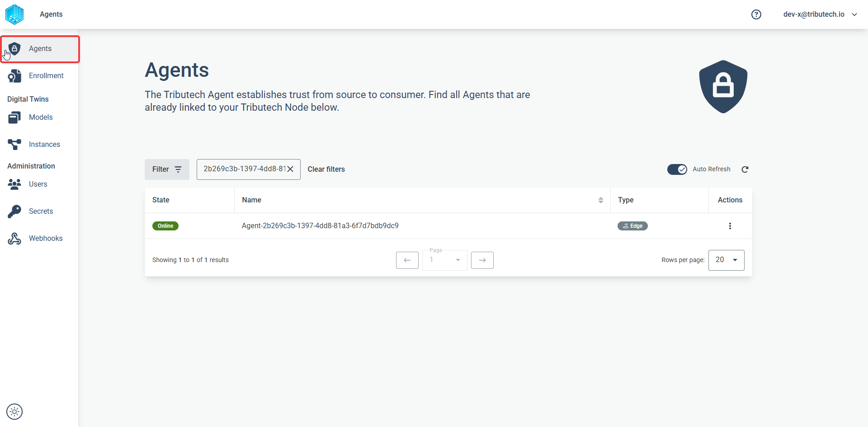Viewport: 868px width, 427px height.
Task: Click the Instances node icon in sidebar
Action: tap(14, 145)
